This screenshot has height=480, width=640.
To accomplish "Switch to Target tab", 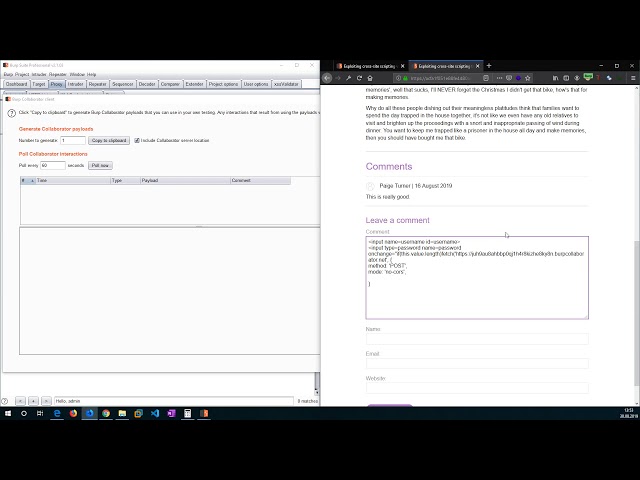I will (39, 84).
